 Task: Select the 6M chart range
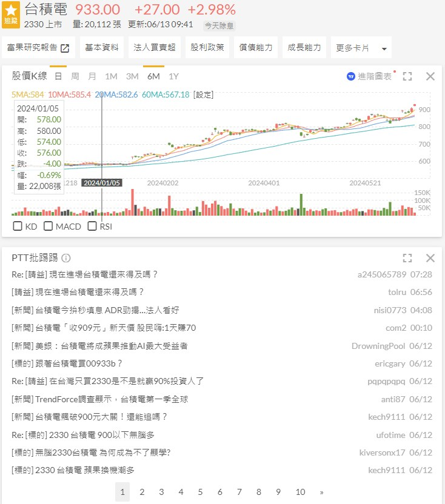[x=153, y=76]
